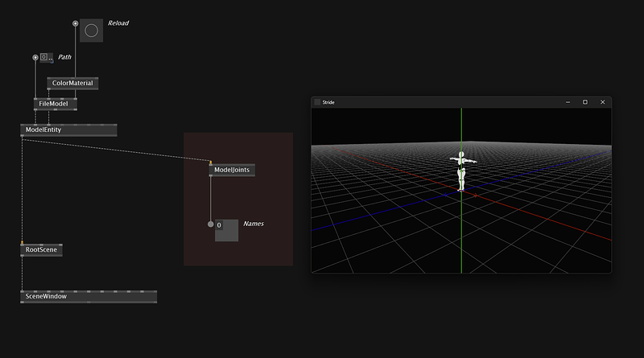Screen dimensions: 644x358
Task: Click the Names label
Action: click(x=254, y=224)
